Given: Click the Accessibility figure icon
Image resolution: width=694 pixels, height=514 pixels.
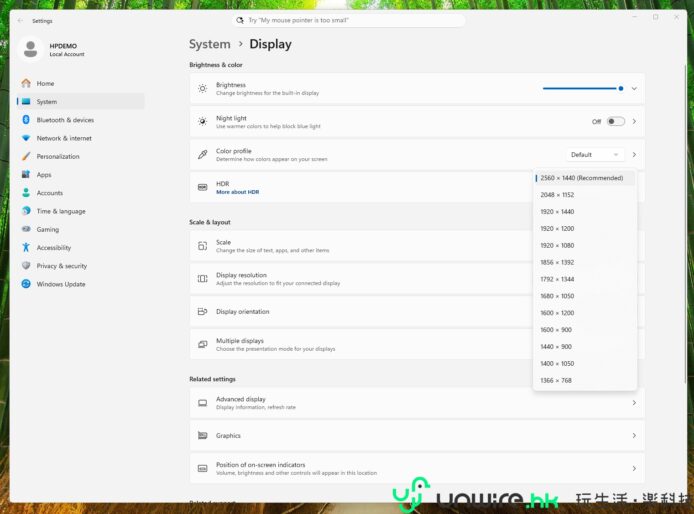Looking at the screenshot, I should coord(26,247).
